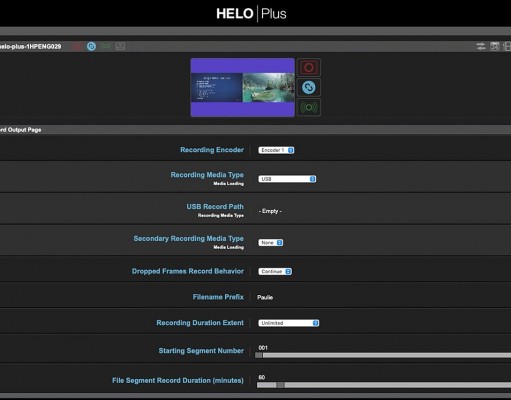Click the 'Dropped Frames Record Behavior' label
The image size is (511, 400).
pyautogui.click(x=188, y=271)
